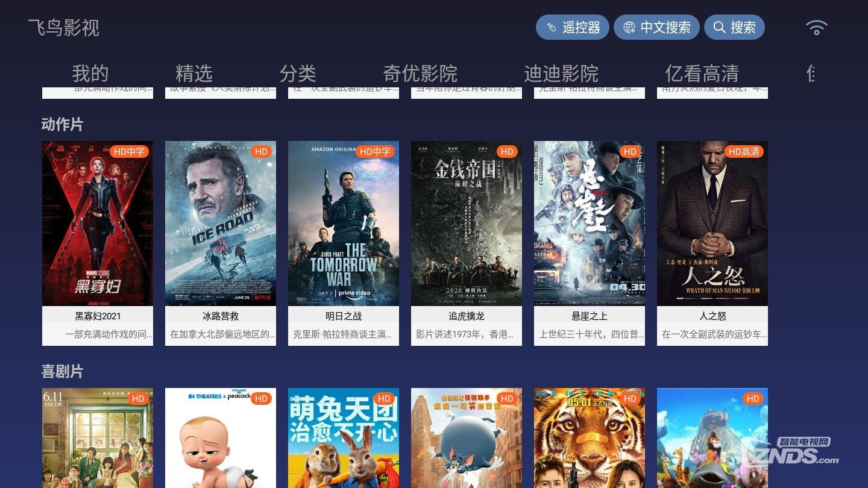Open the 分类 tab
The width and height of the screenshot is (868, 488).
pos(298,74)
